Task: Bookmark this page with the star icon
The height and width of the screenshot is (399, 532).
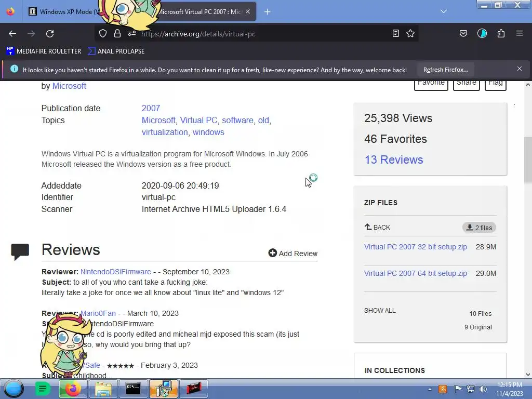Action: 410,34
